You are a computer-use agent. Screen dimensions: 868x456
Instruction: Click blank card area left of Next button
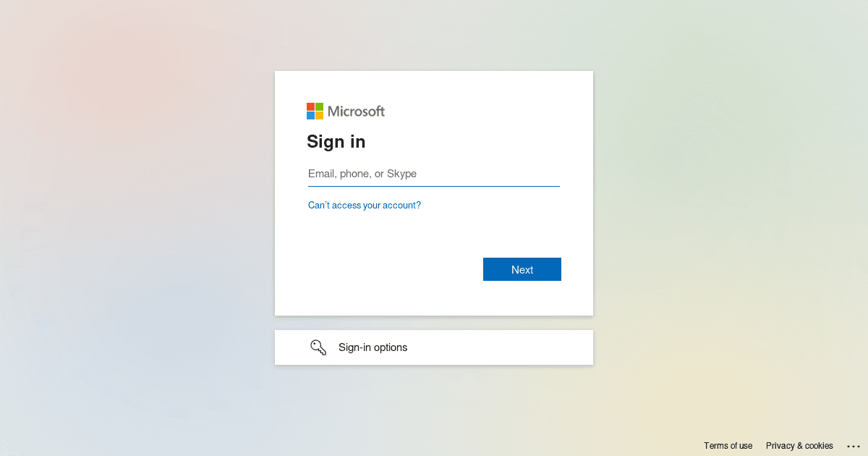point(391,269)
